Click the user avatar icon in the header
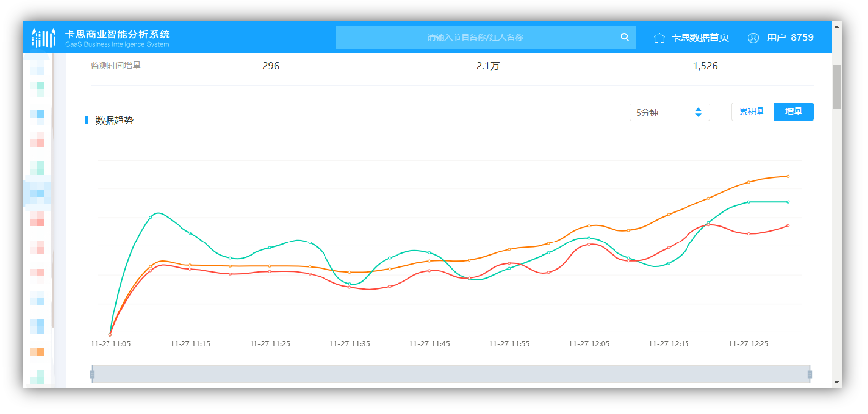This screenshot has width=868, height=414. [x=753, y=38]
